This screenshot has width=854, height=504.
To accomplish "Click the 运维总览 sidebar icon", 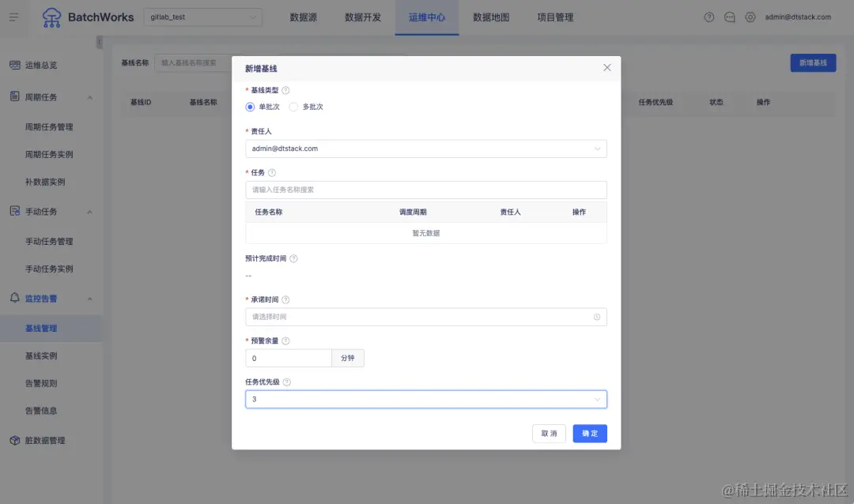I will click(x=15, y=66).
